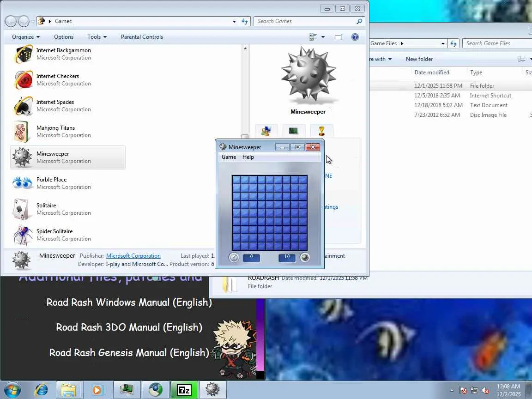Click Parental Controls in Games toolbar
Screen dimensions: 532x399
tap(142, 37)
